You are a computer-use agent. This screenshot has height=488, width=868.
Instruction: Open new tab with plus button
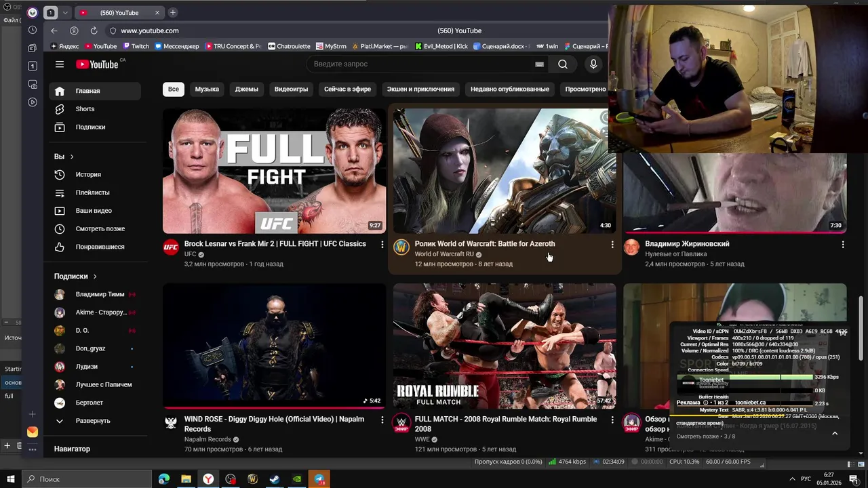click(x=173, y=12)
